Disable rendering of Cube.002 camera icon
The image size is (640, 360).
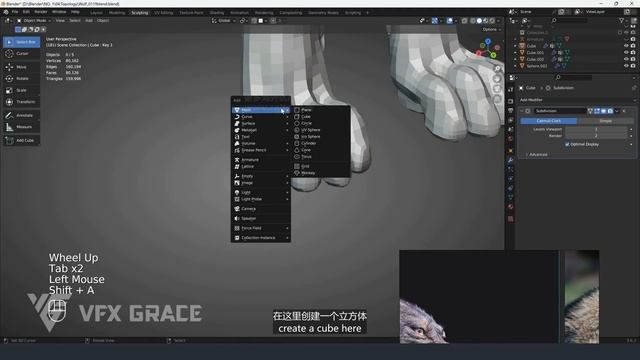633,59
